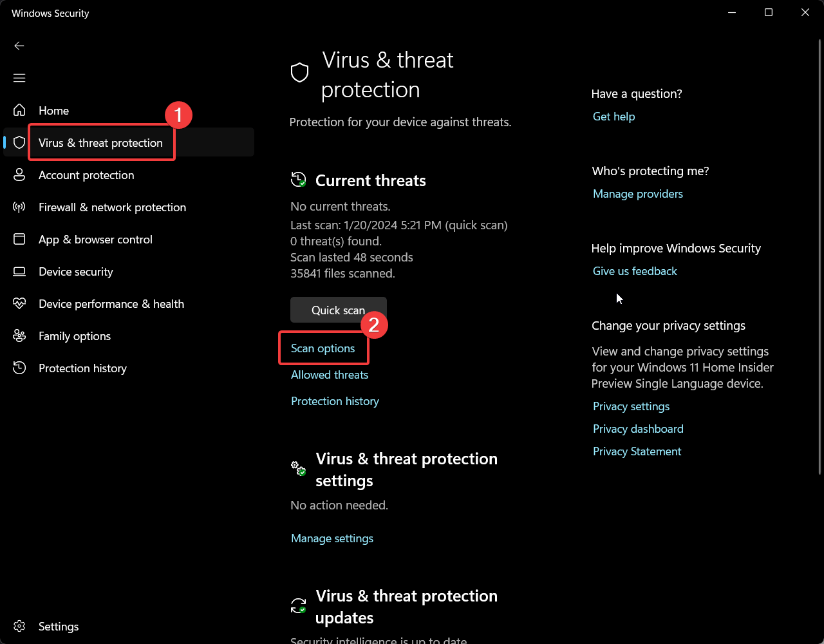The width and height of the screenshot is (824, 644).
Task: Open the hamburger navigation menu
Action: point(19,78)
